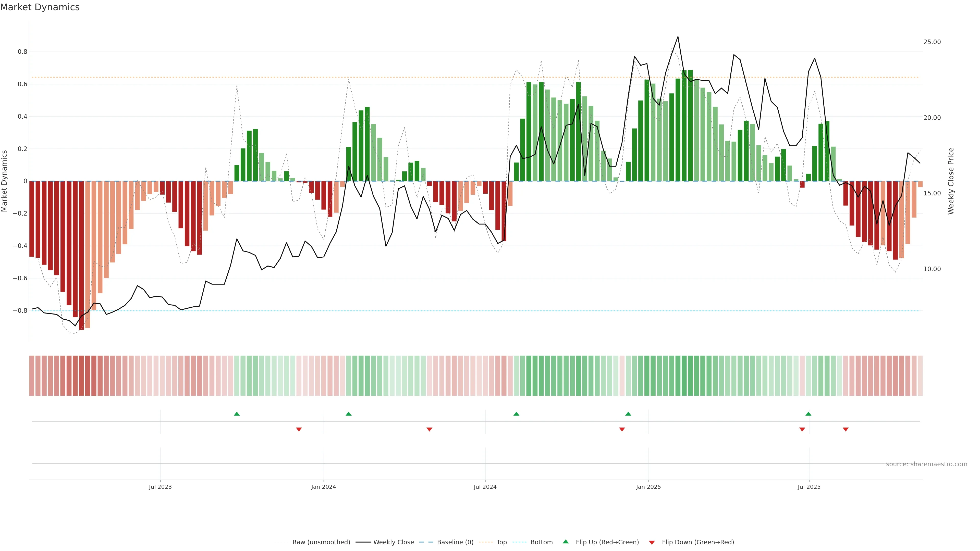
Task: Toggle the Baseline (0) legend entry
Action: coord(455,542)
